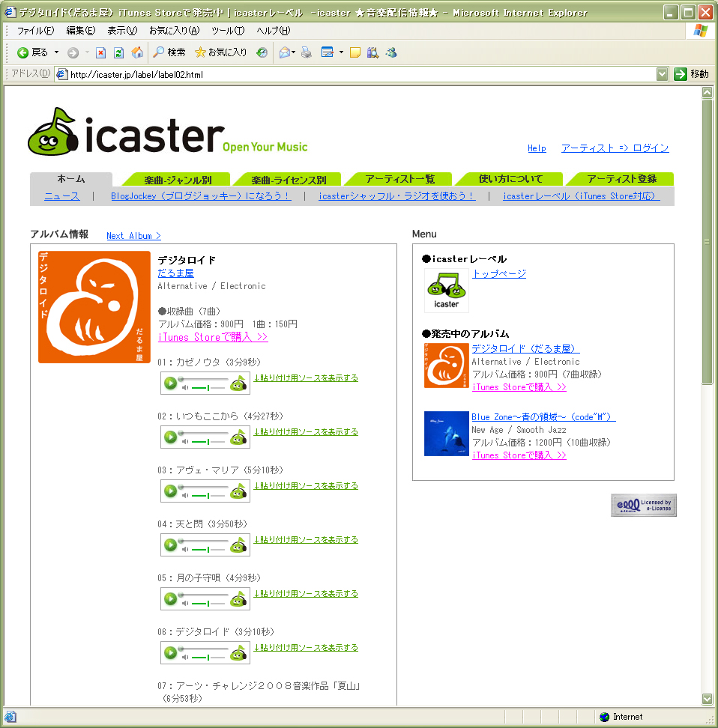718x728 pixels.
Task: Open the Help link
Action: pos(537,148)
